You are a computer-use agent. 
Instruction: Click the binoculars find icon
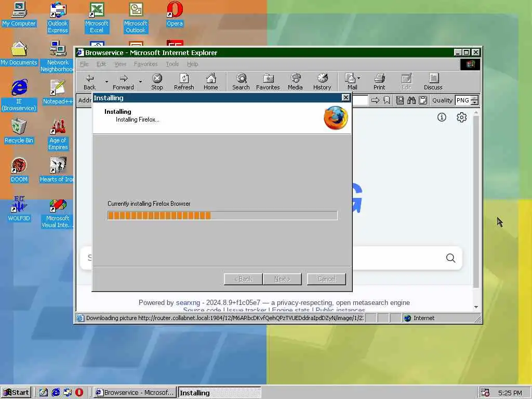click(411, 100)
